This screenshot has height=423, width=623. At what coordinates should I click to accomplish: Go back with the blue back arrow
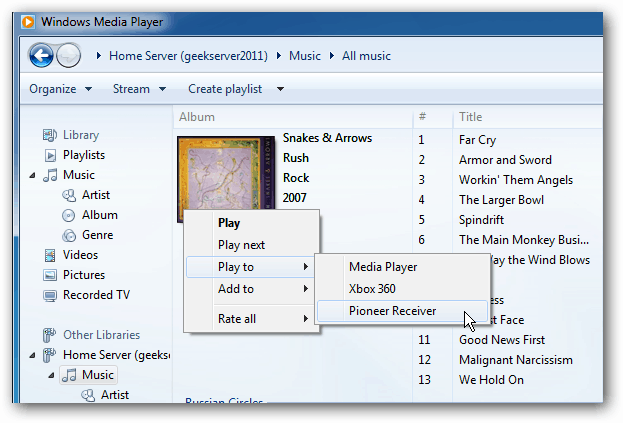coord(41,55)
